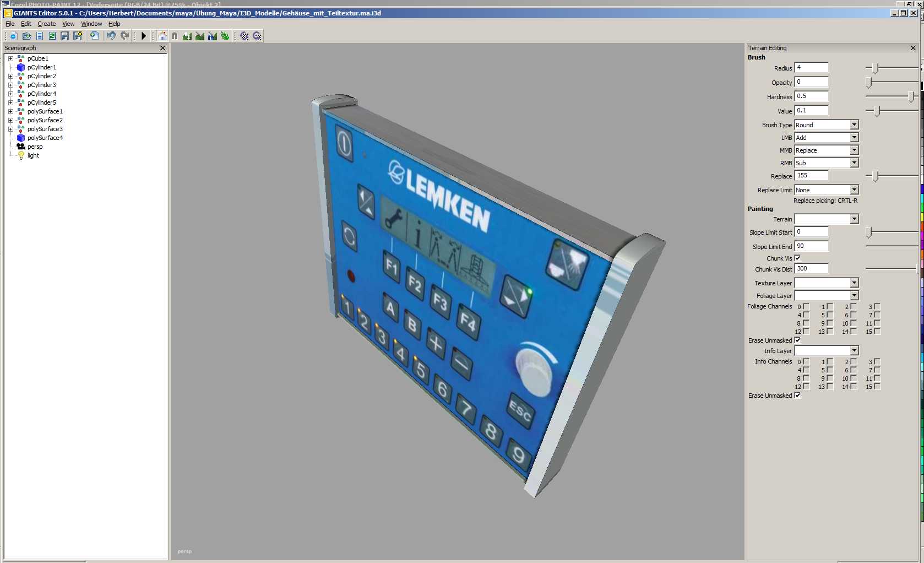This screenshot has height=563, width=924.
Task: Click the Radius input field
Action: [812, 68]
